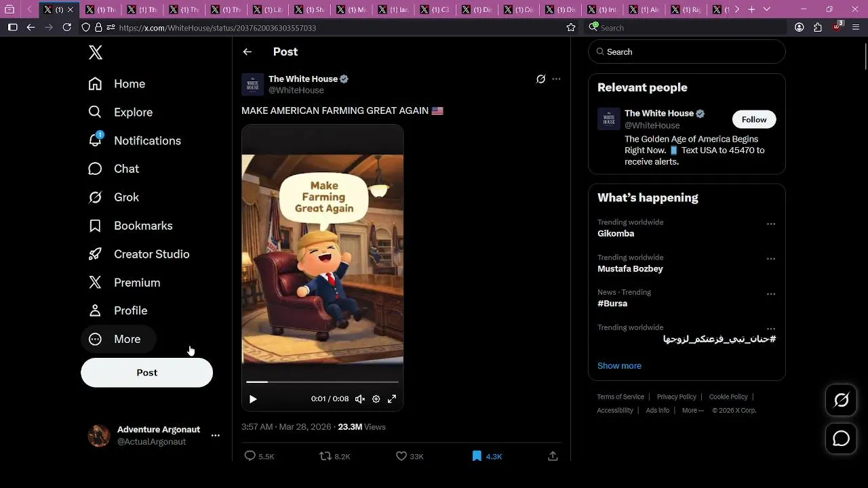Expand the footer More menu
Image resolution: width=868 pixels, height=488 pixels.
coord(692,411)
